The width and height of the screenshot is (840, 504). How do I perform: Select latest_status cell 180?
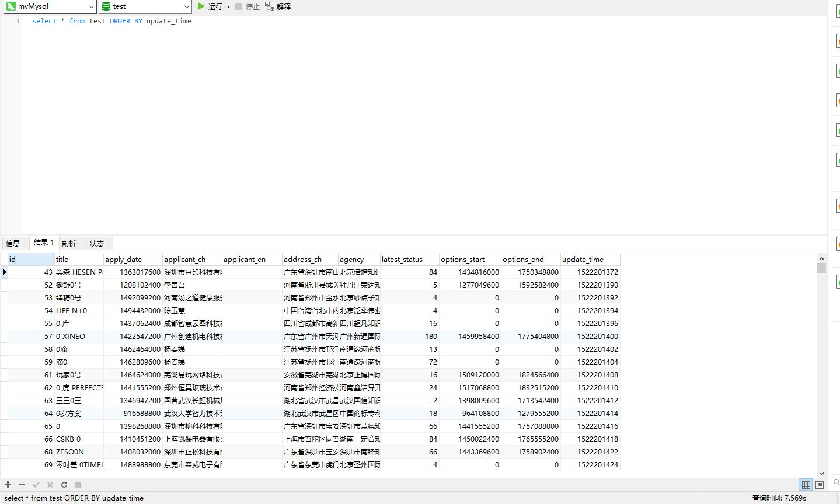click(410, 337)
